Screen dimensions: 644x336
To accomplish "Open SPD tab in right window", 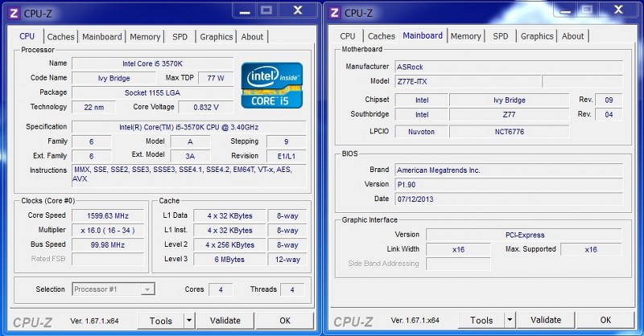I will [500, 36].
